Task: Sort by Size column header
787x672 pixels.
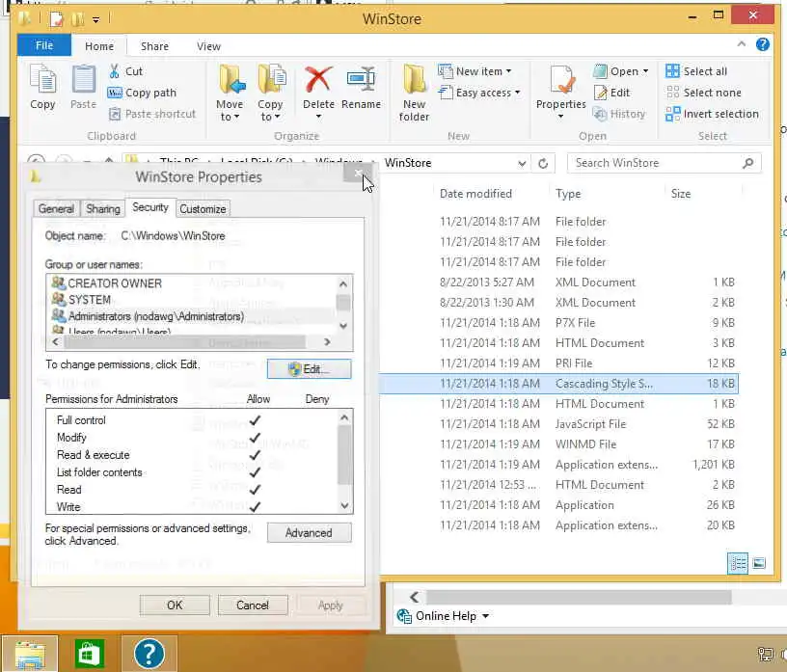Action: (x=681, y=194)
